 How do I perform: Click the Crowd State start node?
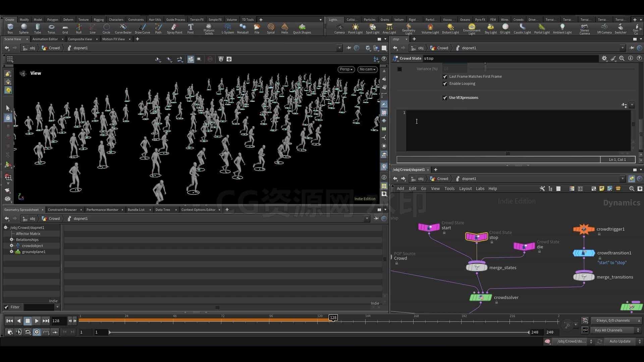pyautogui.click(x=429, y=228)
